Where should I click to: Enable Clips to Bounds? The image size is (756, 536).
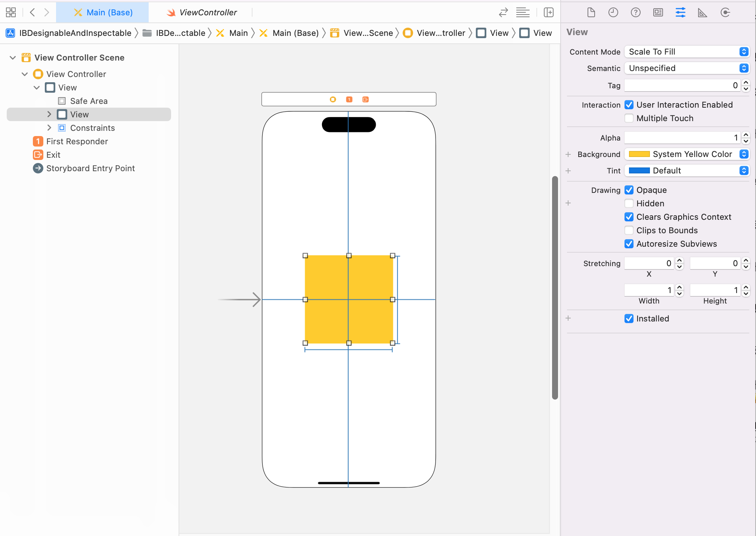pos(629,230)
